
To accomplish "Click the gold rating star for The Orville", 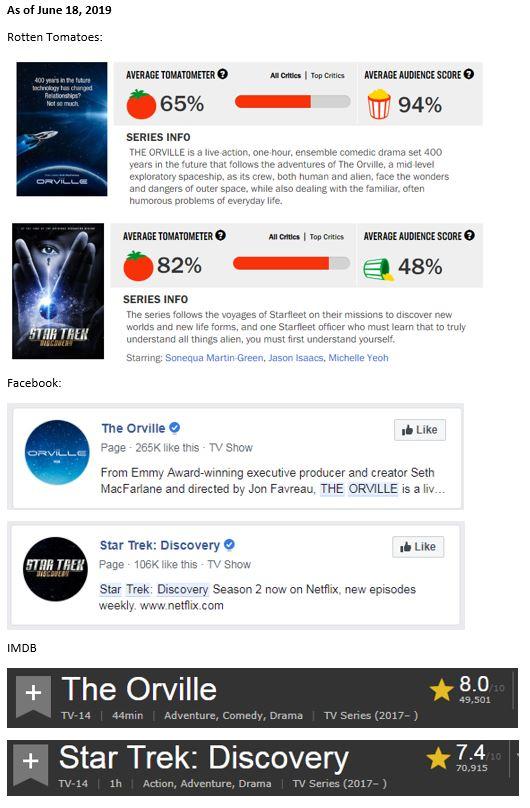I will (x=441, y=690).
